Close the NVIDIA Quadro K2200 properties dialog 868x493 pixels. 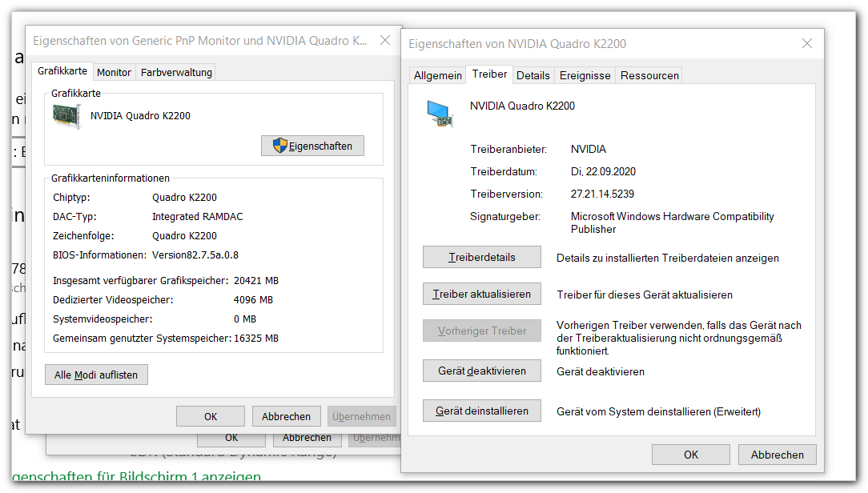pos(807,44)
